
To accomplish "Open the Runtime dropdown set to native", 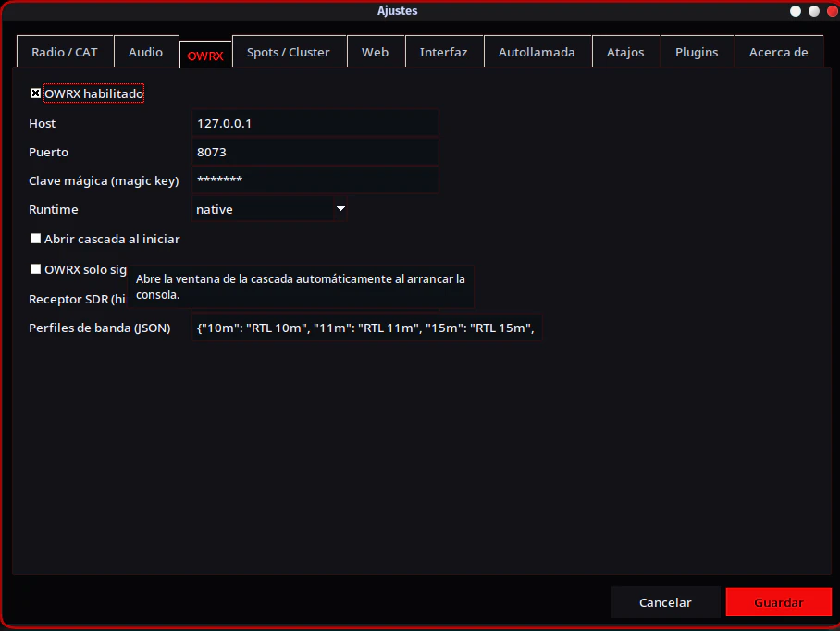I will (x=269, y=209).
